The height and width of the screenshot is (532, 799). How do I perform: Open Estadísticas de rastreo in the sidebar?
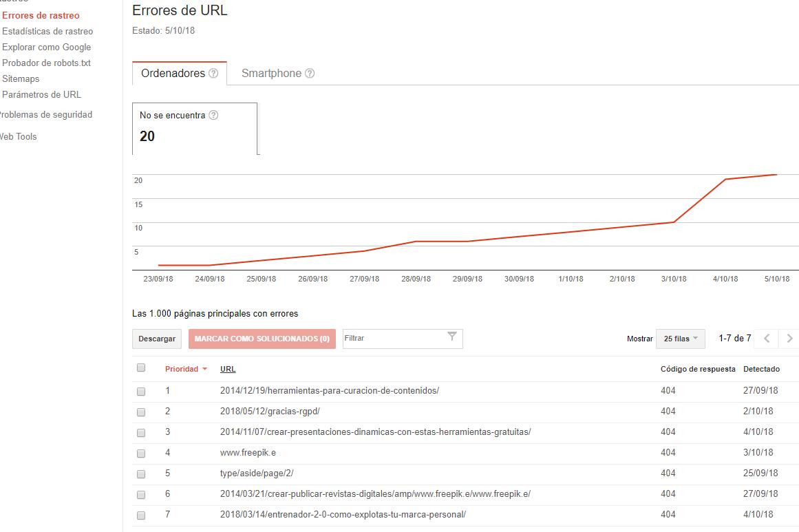[47, 31]
